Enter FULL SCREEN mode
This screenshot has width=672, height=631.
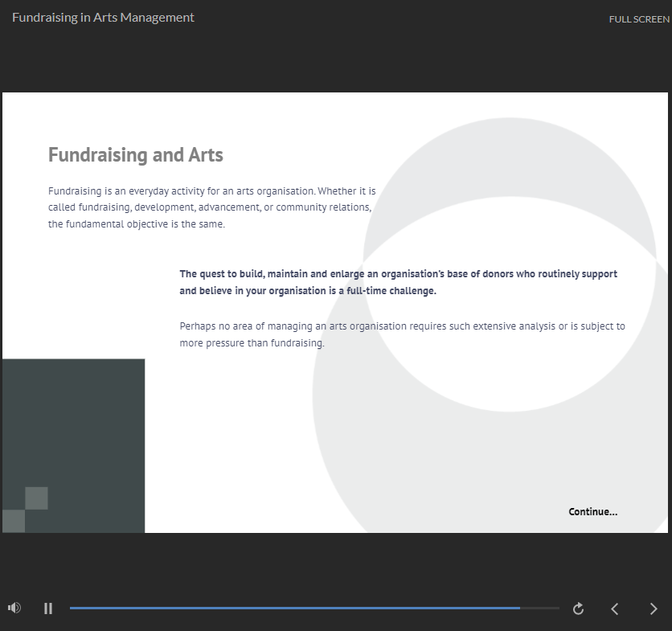tap(638, 19)
